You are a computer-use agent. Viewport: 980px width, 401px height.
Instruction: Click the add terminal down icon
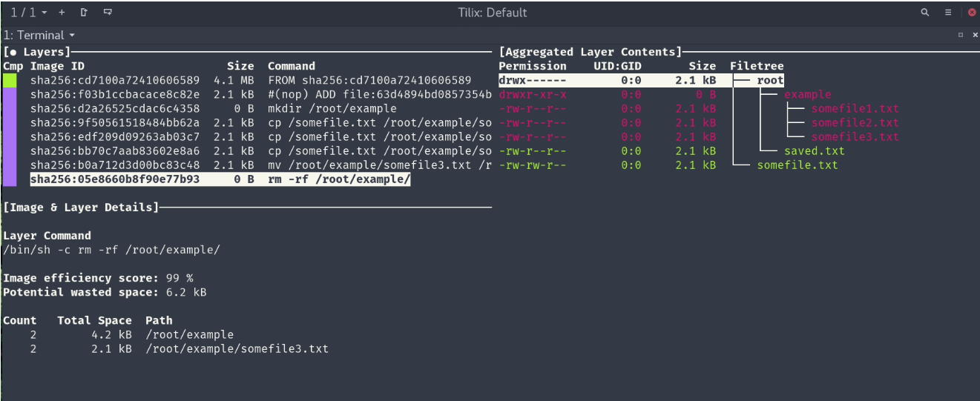point(108,12)
